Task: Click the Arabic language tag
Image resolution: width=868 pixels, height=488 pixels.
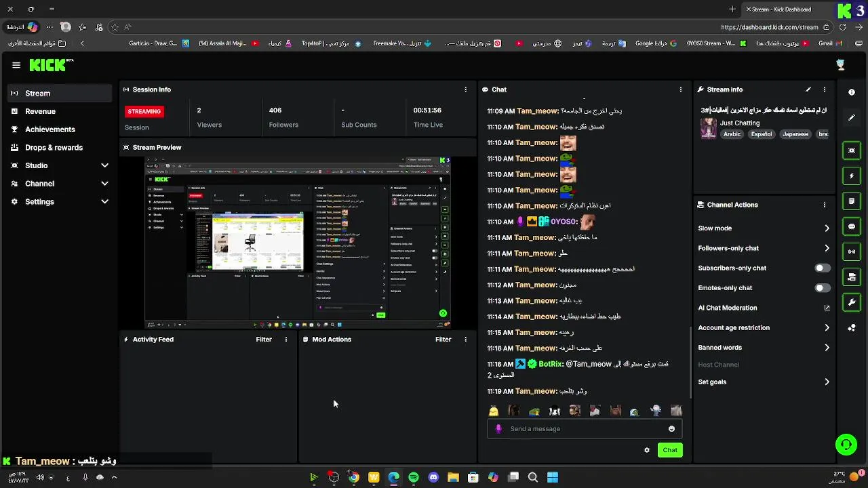Action: click(x=732, y=134)
